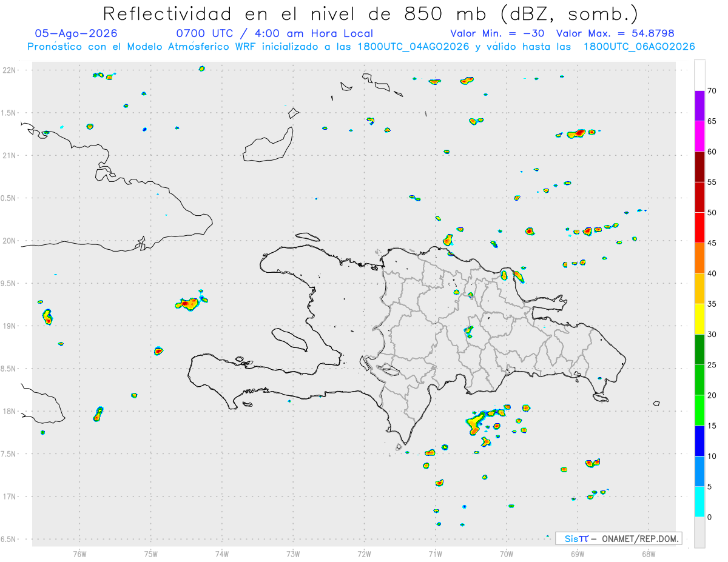Screen dimensions: 728x562
Task: Select the date text '05-Ago-2026'
Action: [x=76, y=33]
